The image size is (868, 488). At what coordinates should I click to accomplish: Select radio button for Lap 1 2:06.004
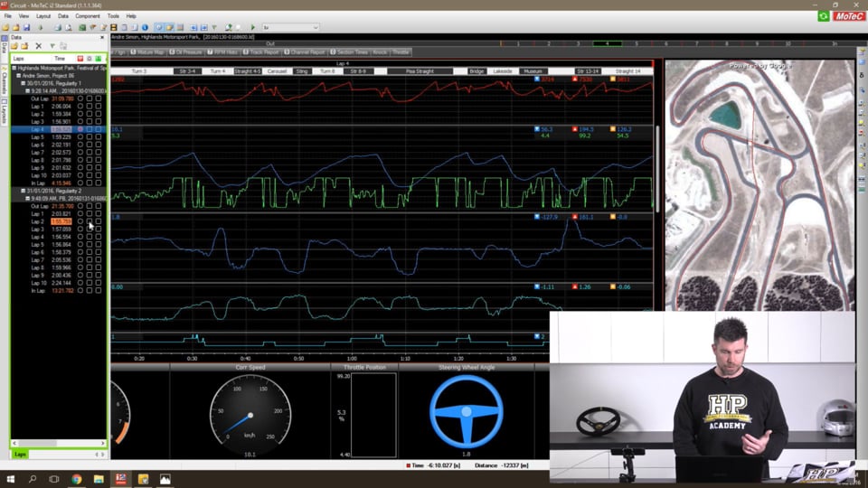point(80,107)
